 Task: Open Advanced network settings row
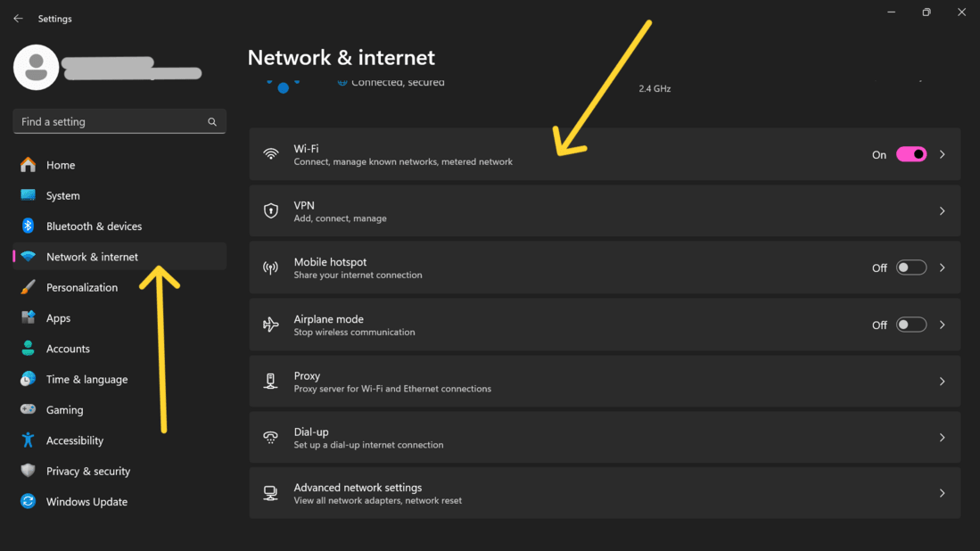click(605, 493)
